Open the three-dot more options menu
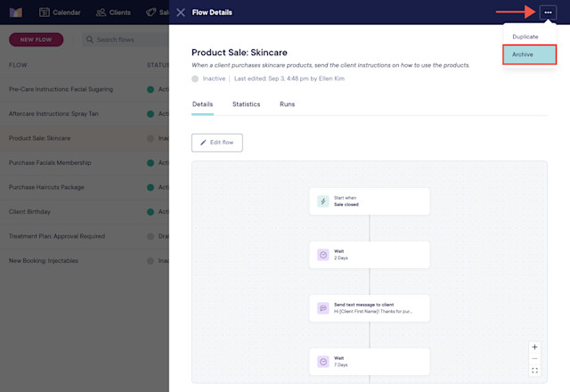The width and height of the screenshot is (570, 392). pyautogui.click(x=548, y=12)
